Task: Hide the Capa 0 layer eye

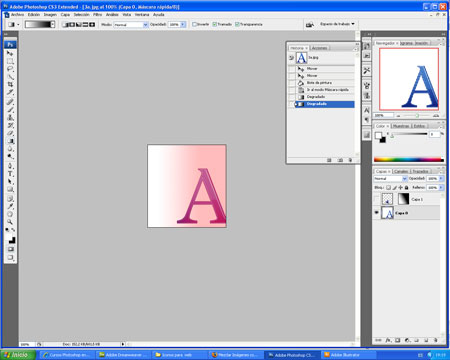Action: pyautogui.click(x=377, y=213)
